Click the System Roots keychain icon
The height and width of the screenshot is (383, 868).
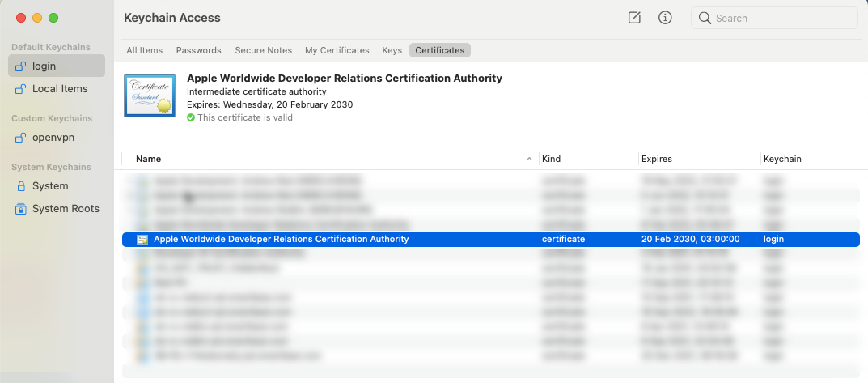tap(21, 209)
